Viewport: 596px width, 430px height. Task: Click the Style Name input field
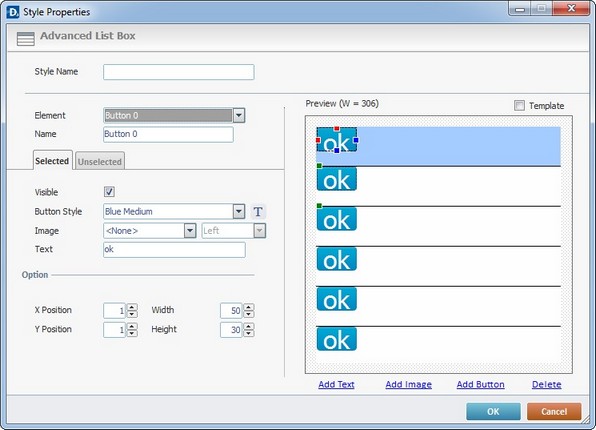[179, 72]
